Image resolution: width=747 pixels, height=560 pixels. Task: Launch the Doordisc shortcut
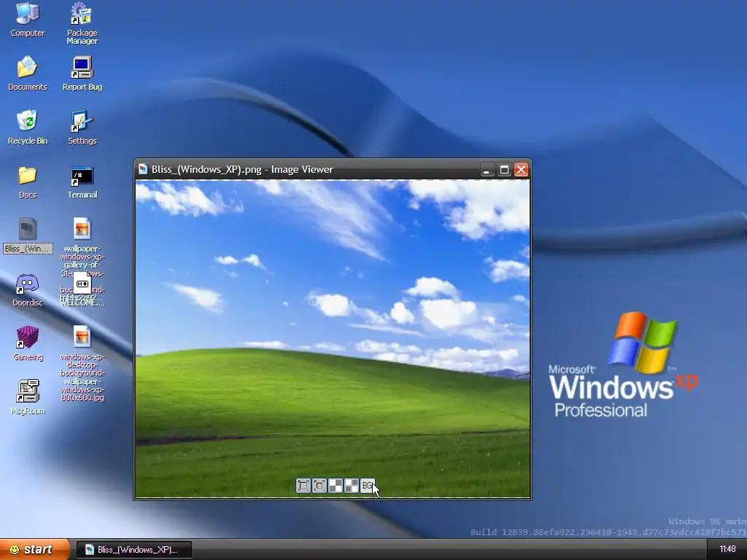point(28,289)
